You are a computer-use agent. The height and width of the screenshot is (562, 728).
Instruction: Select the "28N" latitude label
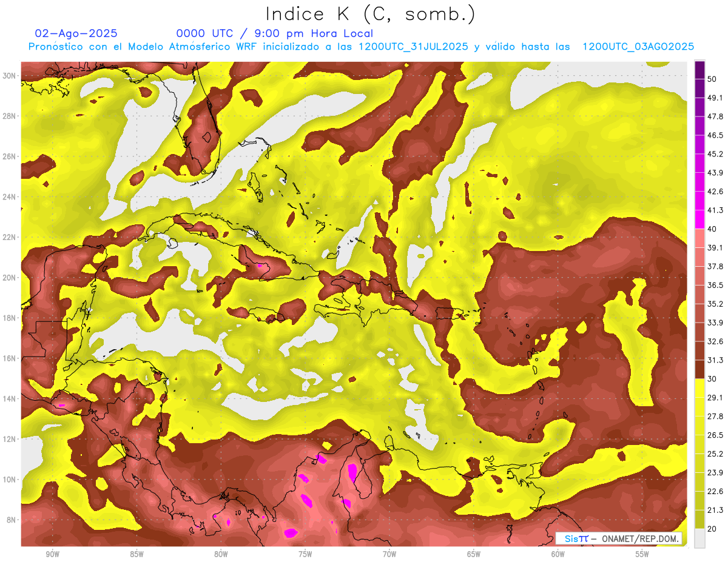10,116
